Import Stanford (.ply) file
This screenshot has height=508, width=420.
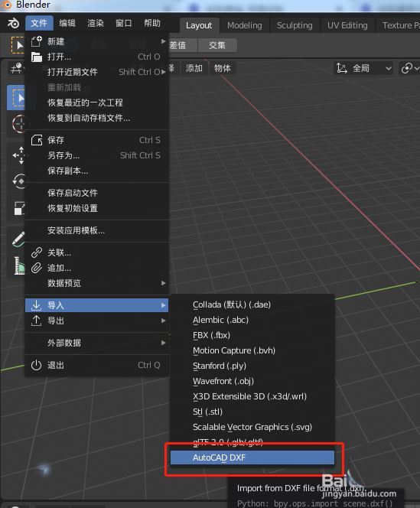pos(252,366)
